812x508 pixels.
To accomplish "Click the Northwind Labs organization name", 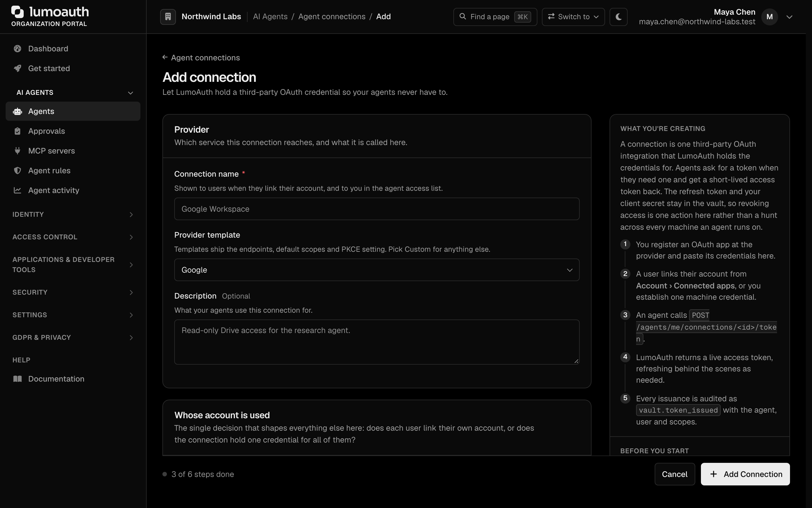I will pyautogui.click(x=211, y=16).
